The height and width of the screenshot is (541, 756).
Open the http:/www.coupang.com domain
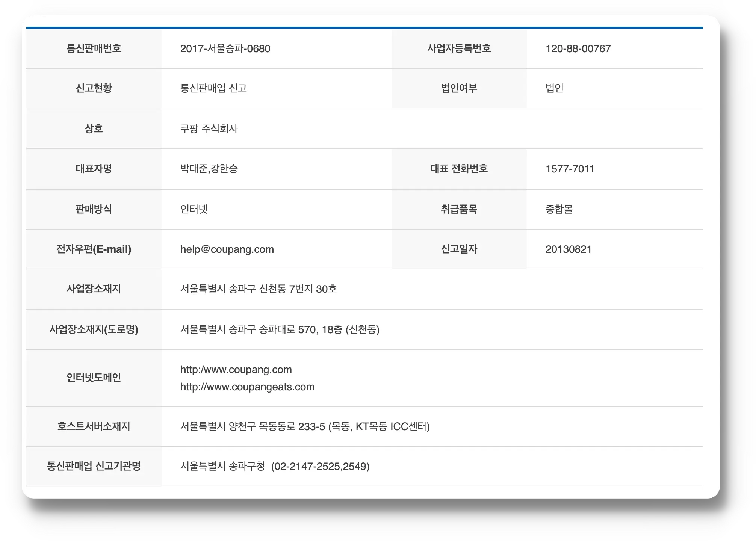[x=236, y=370]
